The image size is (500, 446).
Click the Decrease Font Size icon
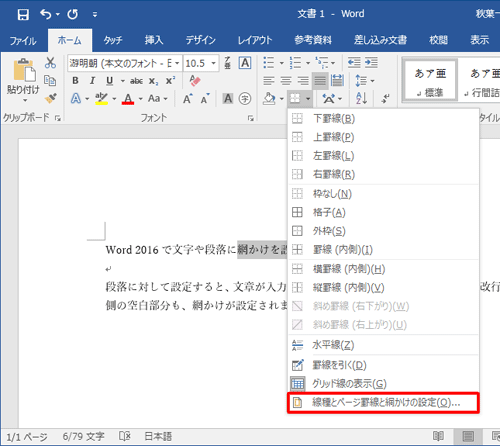(205, 99)
